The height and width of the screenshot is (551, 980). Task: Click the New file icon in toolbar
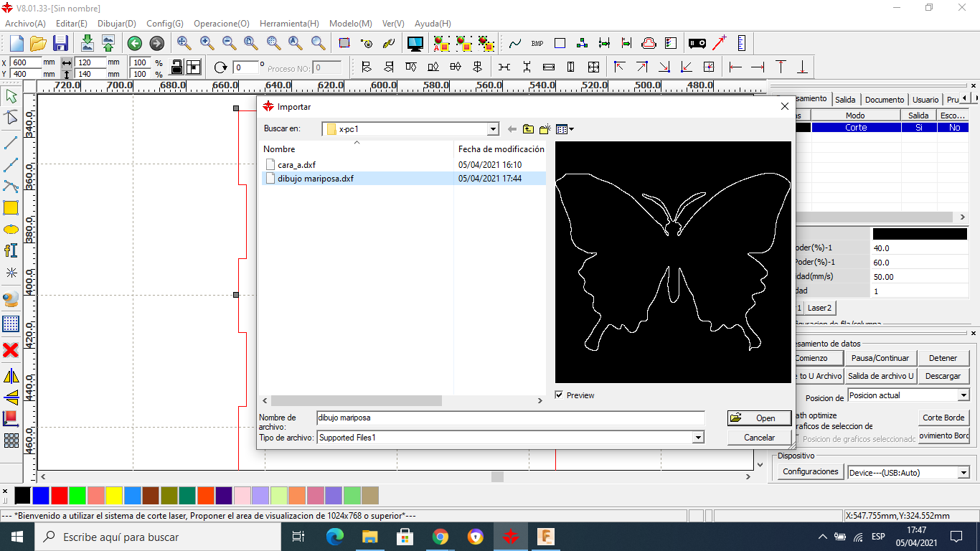tap(17, 43)
